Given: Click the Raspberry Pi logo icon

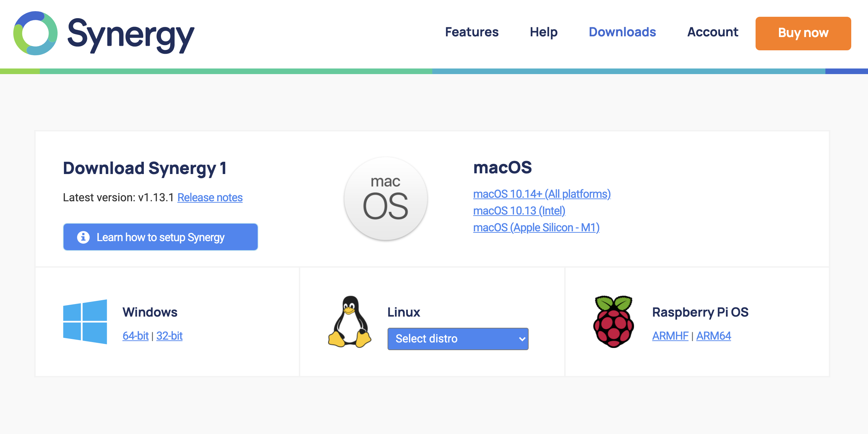Looking at the screenshot, I should (x=614, y=321).
